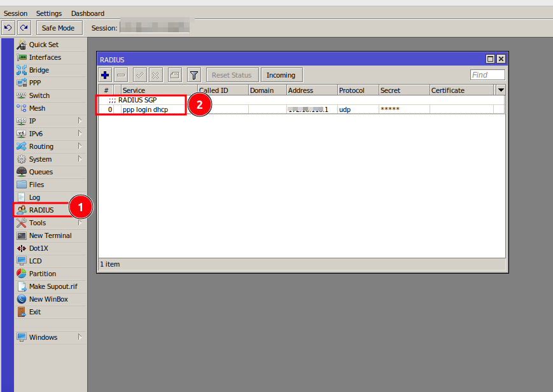Image resolution: width=553 pixels, height=392 pixels.
Task: Click the Enable checkmark toolbar button
Action: [140, 75]
